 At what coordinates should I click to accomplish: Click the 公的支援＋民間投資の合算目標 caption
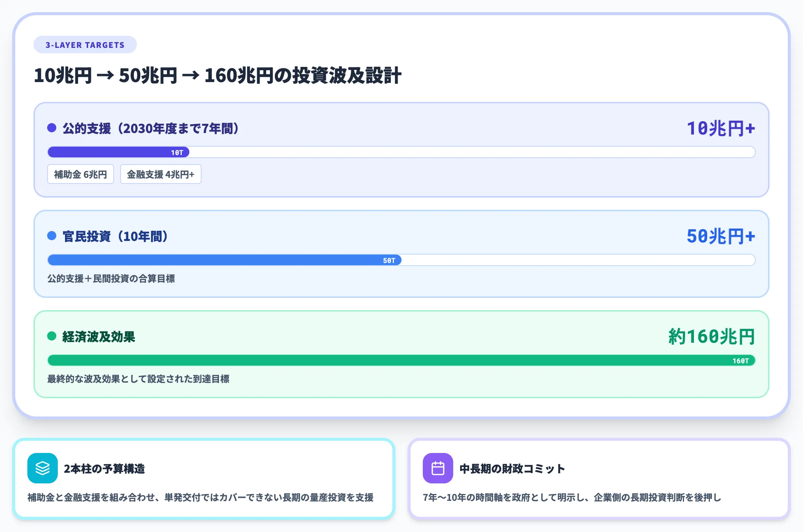[x=111, y=279]
